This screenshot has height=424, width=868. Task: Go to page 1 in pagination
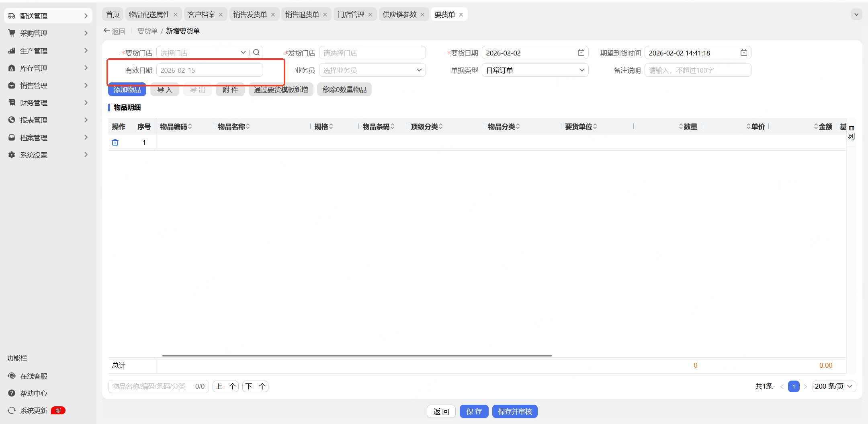(794, 386)
